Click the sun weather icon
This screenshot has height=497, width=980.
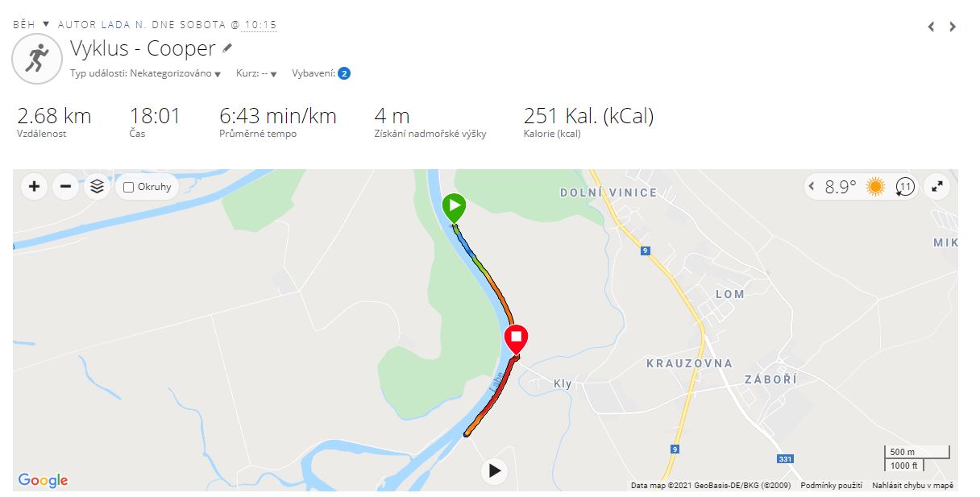pyautogui.click(x=875, y=188)
